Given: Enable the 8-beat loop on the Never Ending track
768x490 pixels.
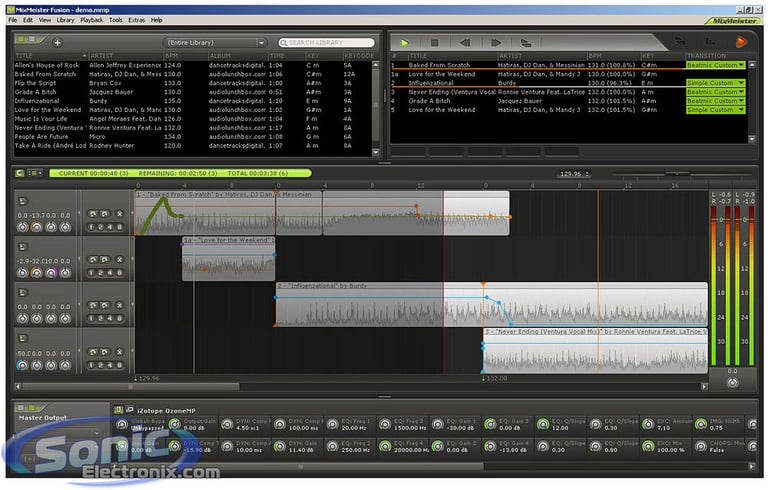Looking at the screenshot, I should 120,365.
